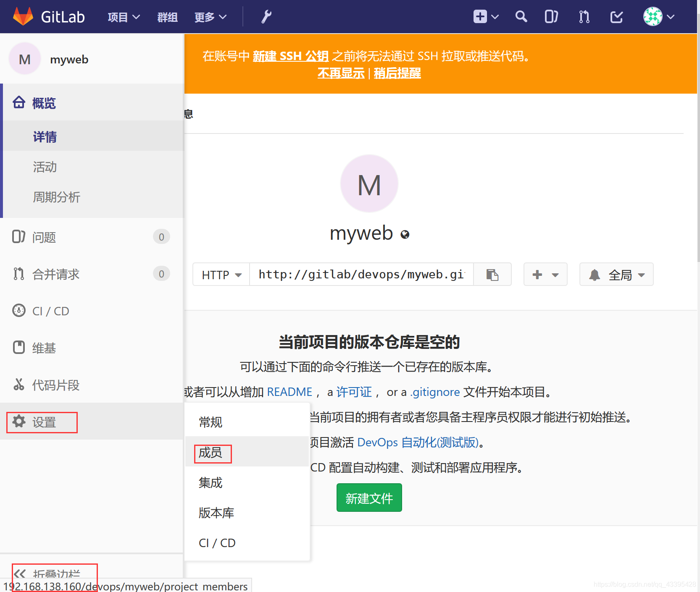Open issues icon in top navbar

pyautogui.click(x=551, y=17)
